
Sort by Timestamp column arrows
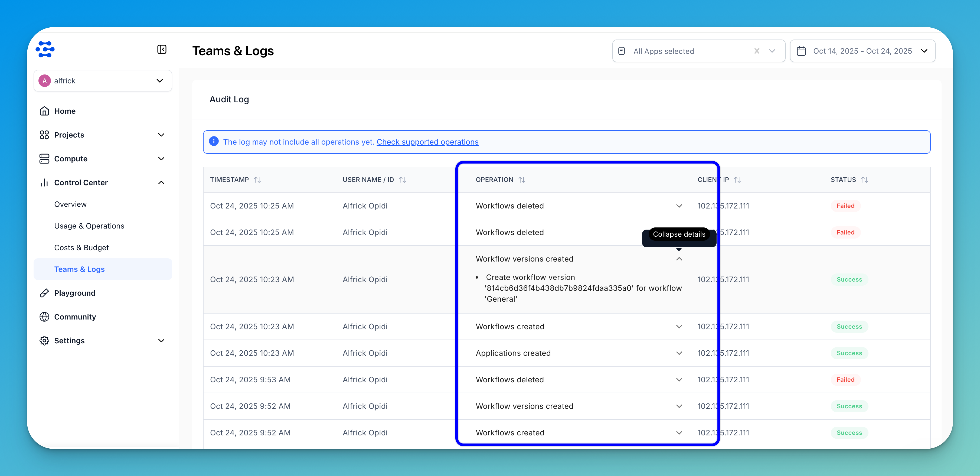[x=257, y=180]
